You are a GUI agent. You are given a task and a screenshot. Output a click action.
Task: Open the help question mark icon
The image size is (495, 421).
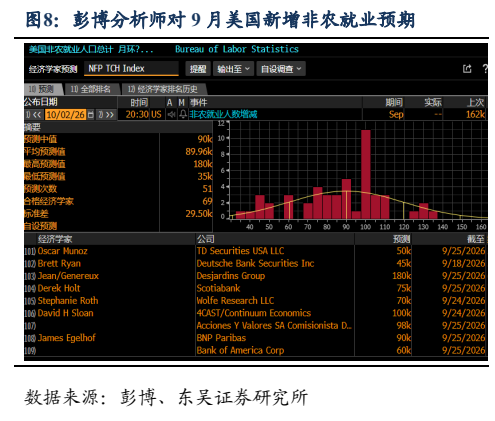click(485, 69)
